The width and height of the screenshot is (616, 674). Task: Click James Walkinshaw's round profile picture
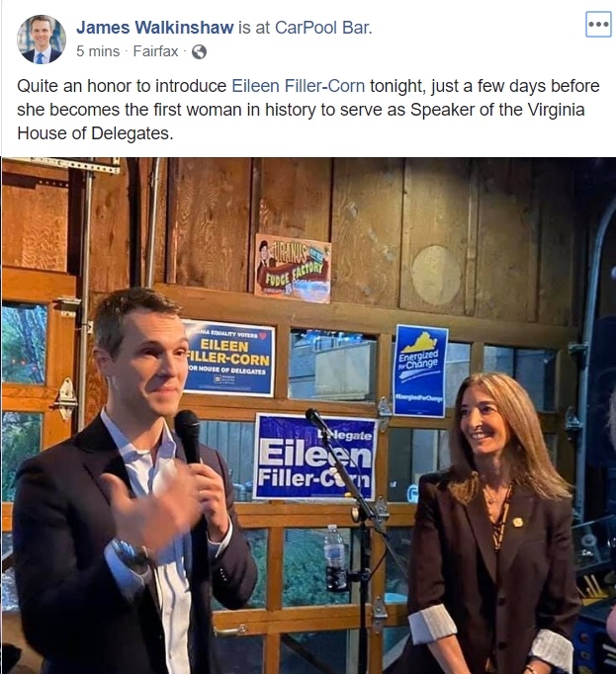pyautogui.click(x=42, y=40)
